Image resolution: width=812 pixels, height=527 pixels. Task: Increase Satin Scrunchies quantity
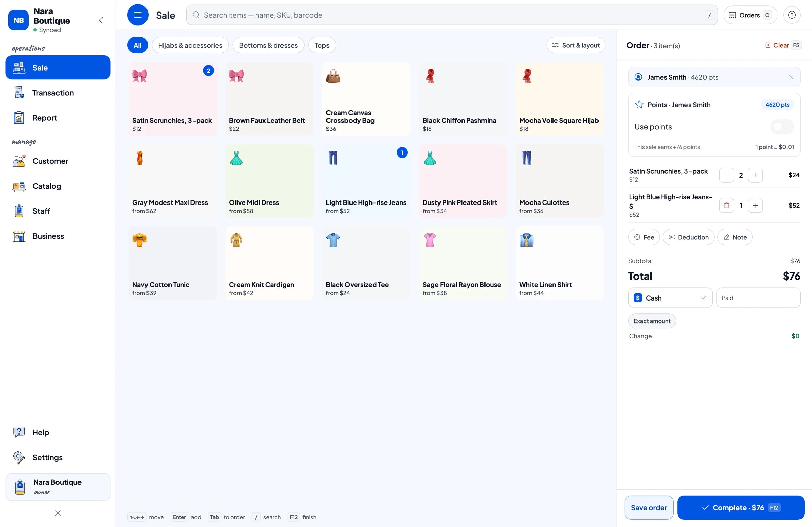[x=755, y=175]
